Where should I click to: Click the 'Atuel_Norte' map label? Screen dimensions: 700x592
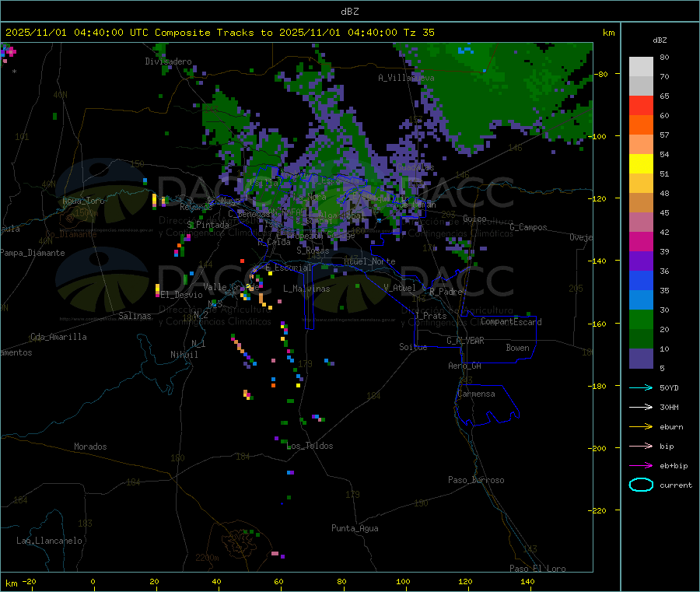point(369,261)
